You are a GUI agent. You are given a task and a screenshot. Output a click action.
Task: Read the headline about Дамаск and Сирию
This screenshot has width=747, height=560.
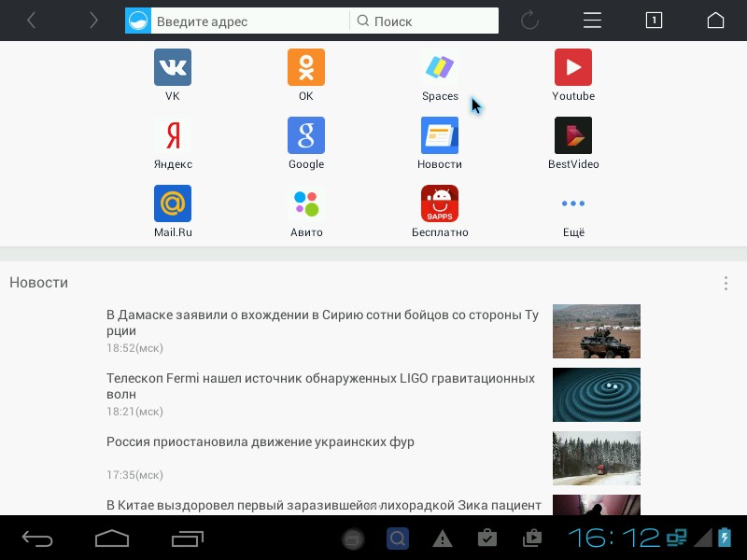point(322,322)
